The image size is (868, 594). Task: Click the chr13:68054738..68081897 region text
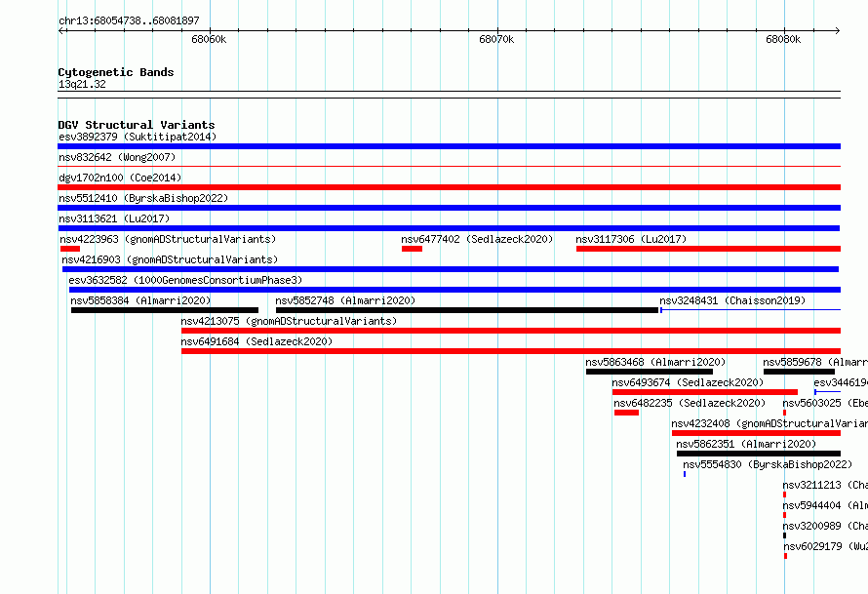pyautogui.click(x=129, y=20)
